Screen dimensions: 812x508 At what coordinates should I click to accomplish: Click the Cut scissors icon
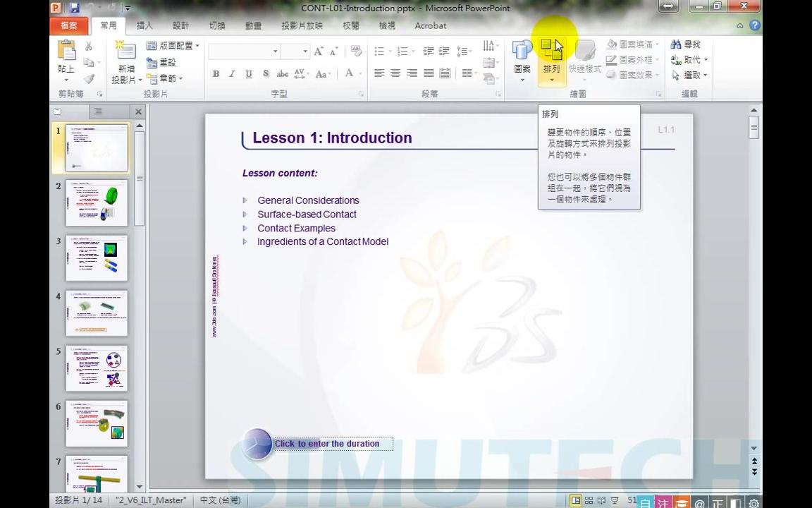tap(89, 46)
